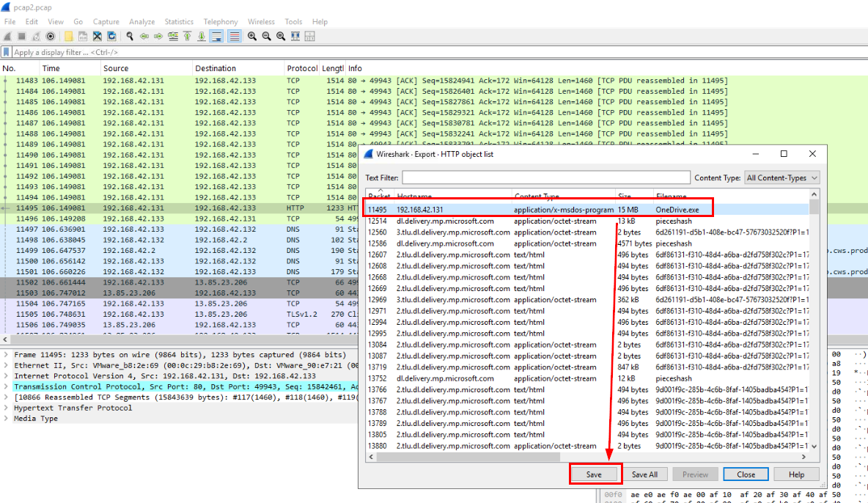Screen dimensions: 868x503
Task: Click the zoom in icon in toolbar
Action: pyautogui.click(x=252, y=36)
